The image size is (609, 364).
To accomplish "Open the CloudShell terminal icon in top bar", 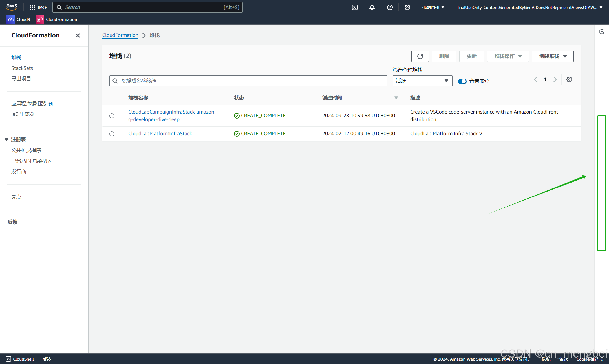I will (355, 7).
